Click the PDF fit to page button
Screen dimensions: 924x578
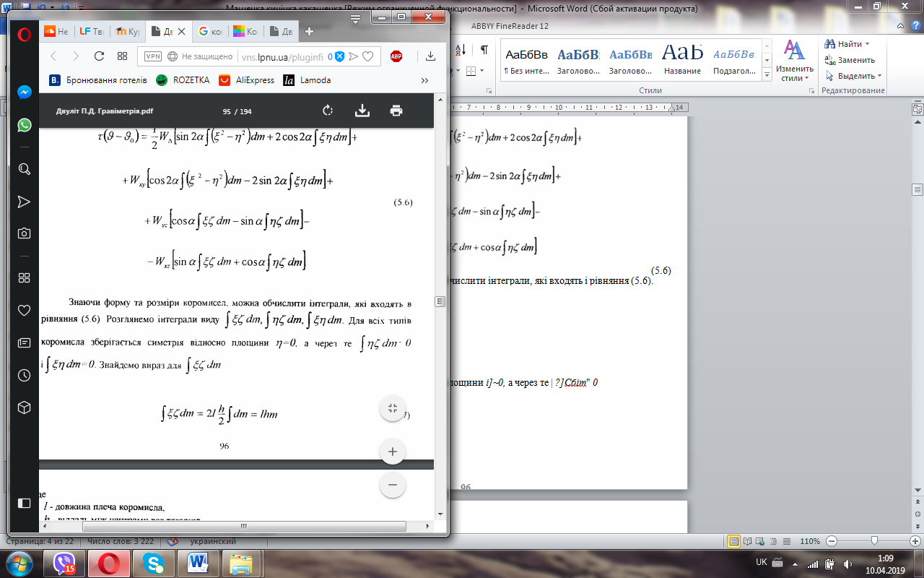pyautogui.click(x=393, y=408)
